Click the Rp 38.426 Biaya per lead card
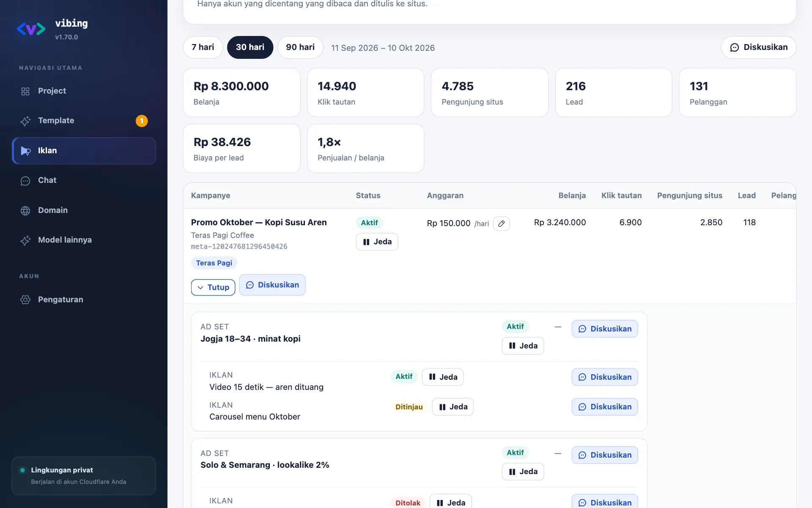This screenshot has width=812, height=508. [x=241, y=149]
